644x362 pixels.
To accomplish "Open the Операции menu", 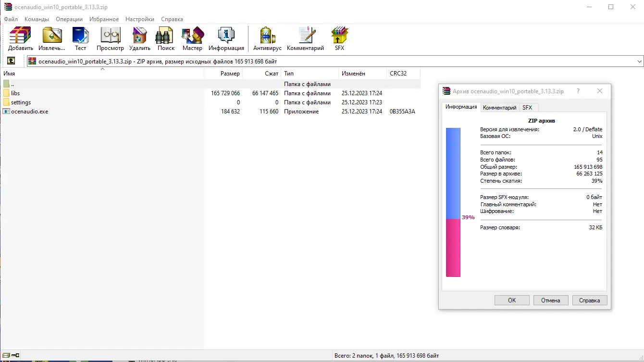I will pos(69,19).
